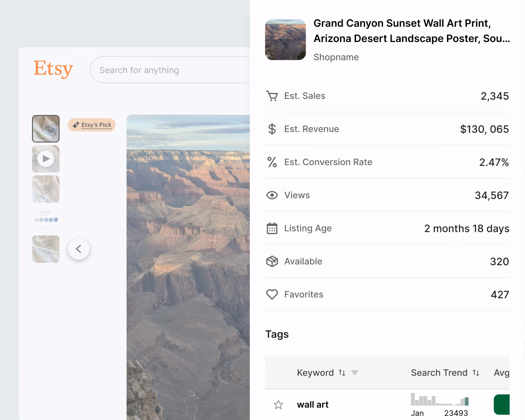The image size is (525, 420).
Task: Open the Keyword column filter
Action: point(355,373)
